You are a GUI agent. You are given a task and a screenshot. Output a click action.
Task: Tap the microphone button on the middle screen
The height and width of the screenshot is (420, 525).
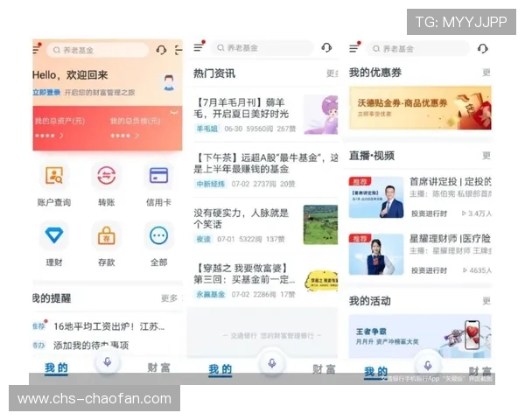pos(272,364)
